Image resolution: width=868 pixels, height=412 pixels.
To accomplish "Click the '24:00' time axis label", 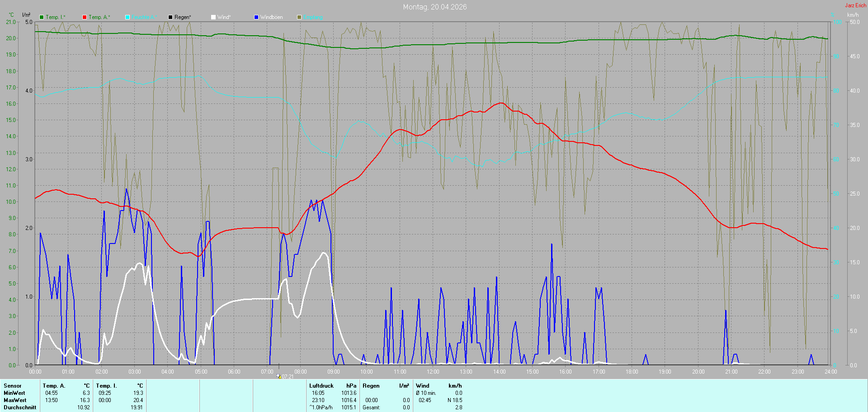I will click(831, 372).
